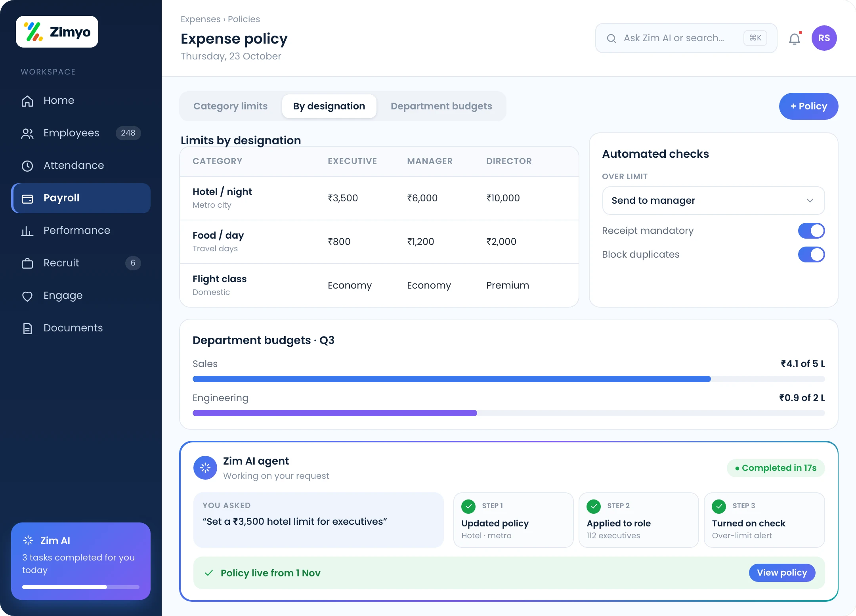
Task: Click the Flight class Director Premium value
Action: tap(508, 285)
